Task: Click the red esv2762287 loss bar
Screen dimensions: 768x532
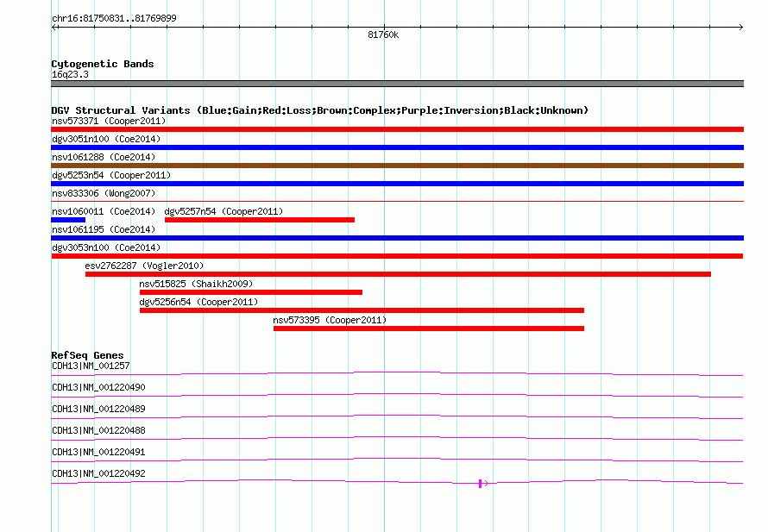Action: tap(398, 274)
